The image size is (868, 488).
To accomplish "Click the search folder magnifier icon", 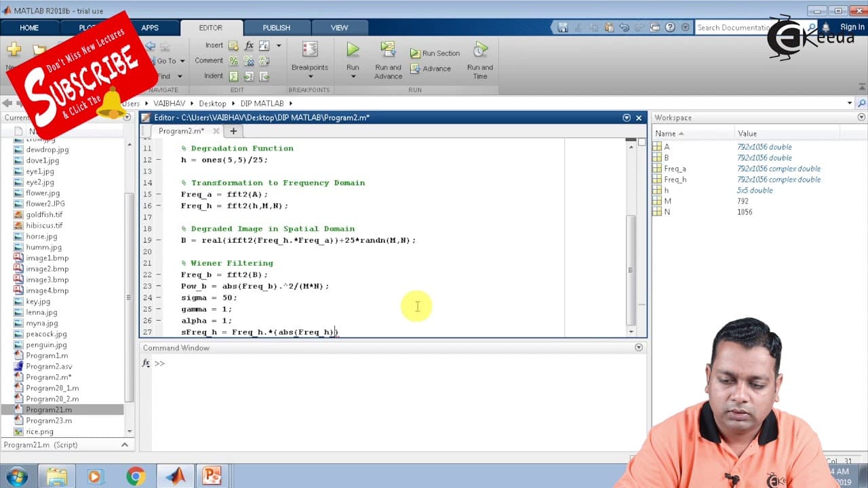I will point(862,104).
